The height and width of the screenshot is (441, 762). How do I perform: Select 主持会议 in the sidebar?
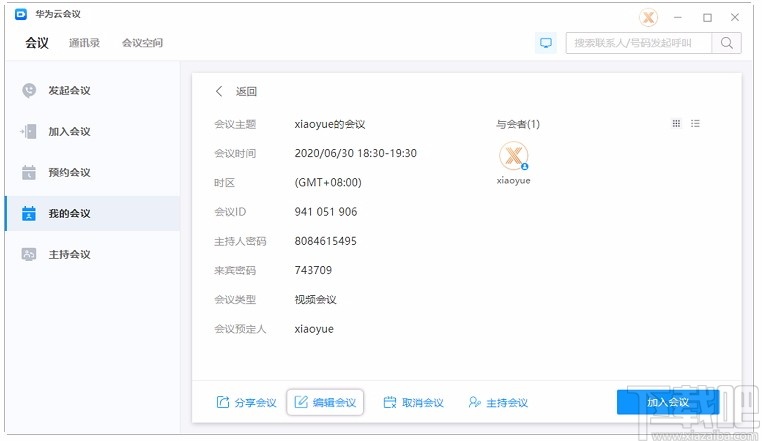pyautogui.click(x=92, y=254)
